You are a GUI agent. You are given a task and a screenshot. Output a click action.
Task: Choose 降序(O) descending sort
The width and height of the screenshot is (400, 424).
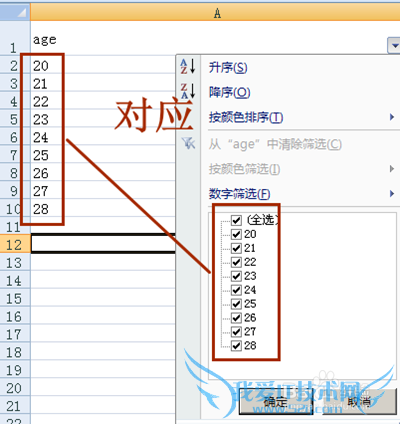point(230,92)
